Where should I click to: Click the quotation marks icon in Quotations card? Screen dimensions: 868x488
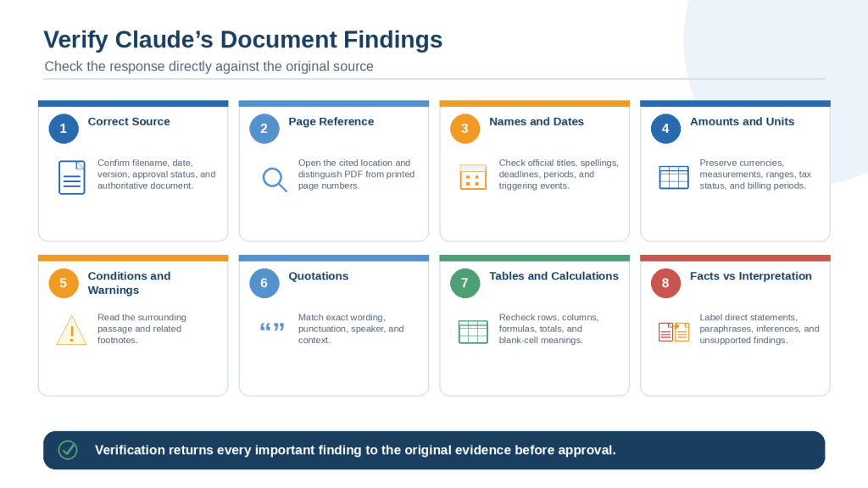point(272,327)
